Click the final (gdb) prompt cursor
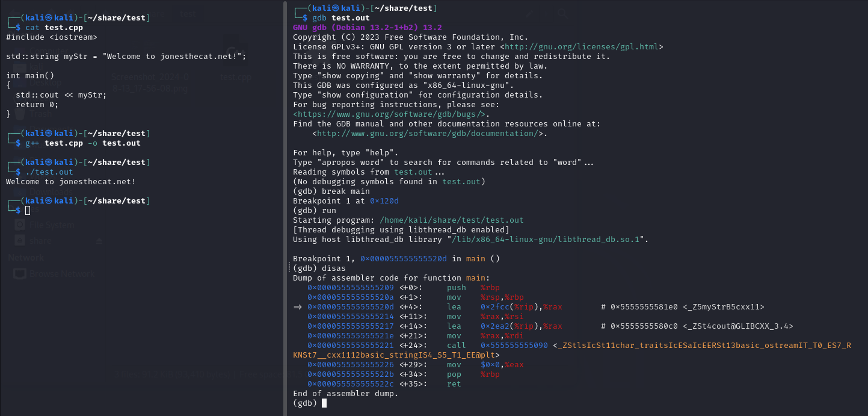The height and width of the screenshot is (416, 868). click(324, 403)
